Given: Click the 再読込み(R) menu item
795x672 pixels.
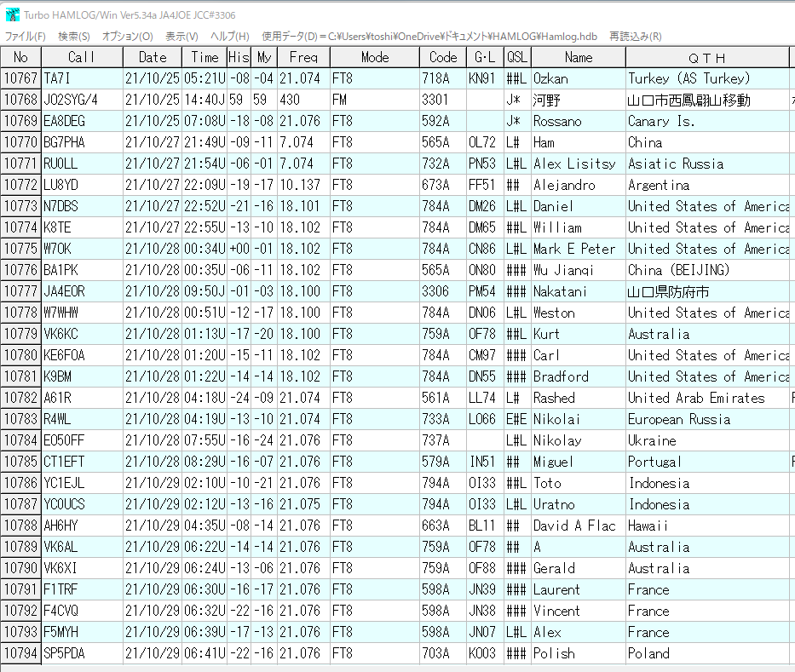Looking at the screenshot, I should (636, 37).
